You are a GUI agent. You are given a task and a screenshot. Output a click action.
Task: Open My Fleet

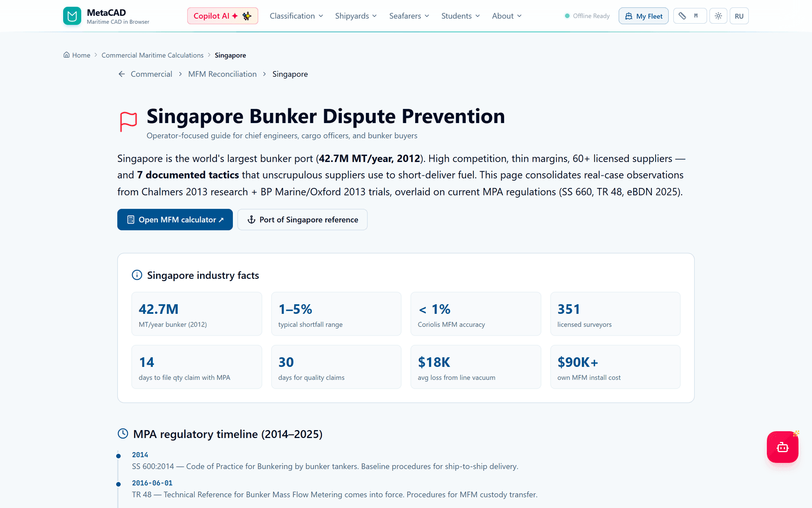pos(643,16)
